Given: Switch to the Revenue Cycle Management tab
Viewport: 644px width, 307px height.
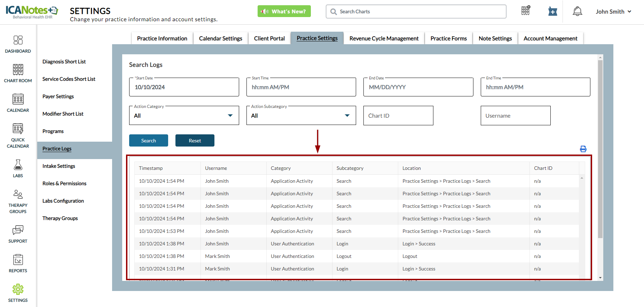Looking at the screenshot, I should 384,38.
